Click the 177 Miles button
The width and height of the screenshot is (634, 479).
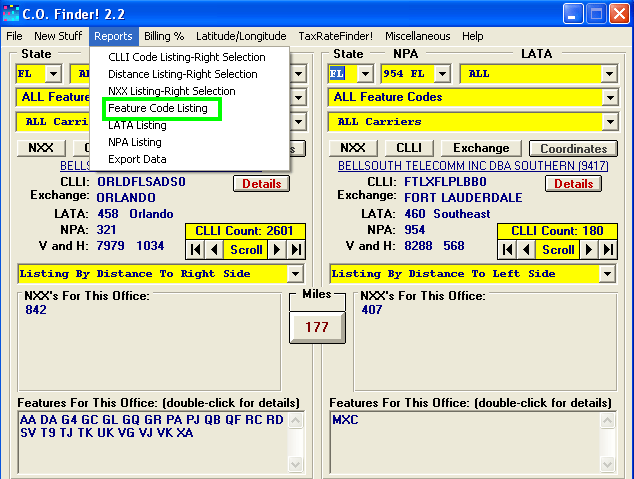pos(317,327)
